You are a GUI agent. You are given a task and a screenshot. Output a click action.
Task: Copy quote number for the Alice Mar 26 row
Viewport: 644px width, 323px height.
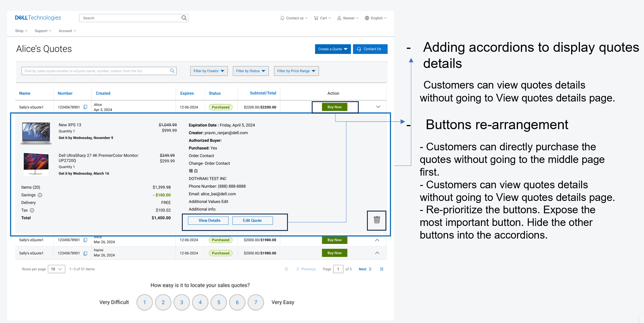pyautogui.click(x=85, y=240)
